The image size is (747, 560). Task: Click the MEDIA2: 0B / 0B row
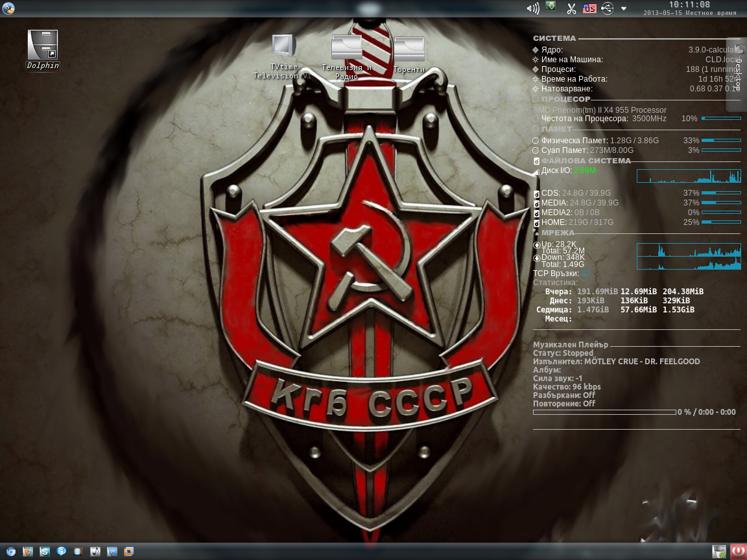click(637, 213)
